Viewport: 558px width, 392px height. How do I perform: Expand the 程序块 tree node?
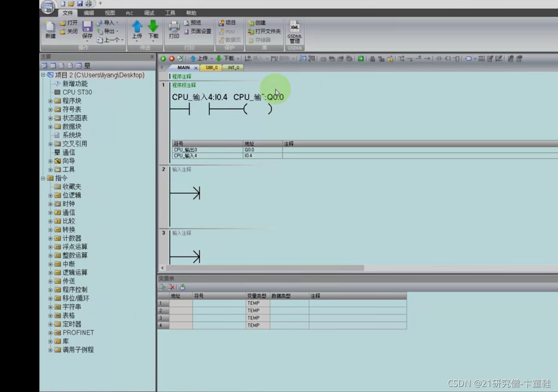click(x=51, y=101)
